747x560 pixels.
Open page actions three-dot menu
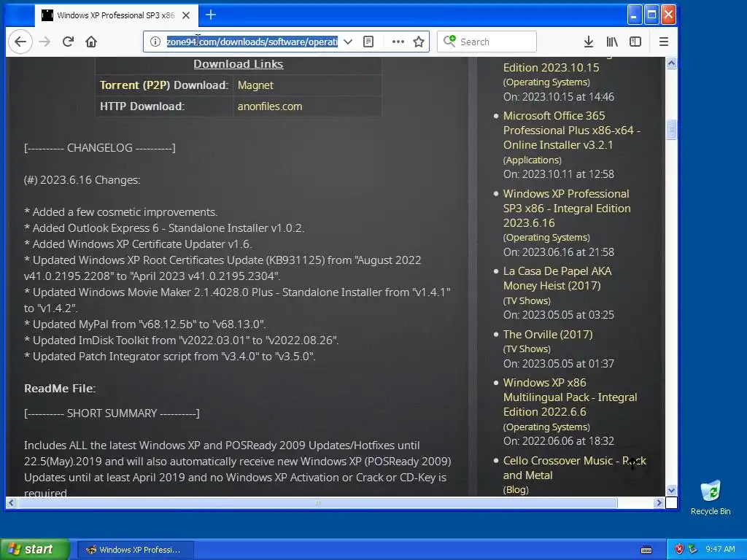pos(398,42)
